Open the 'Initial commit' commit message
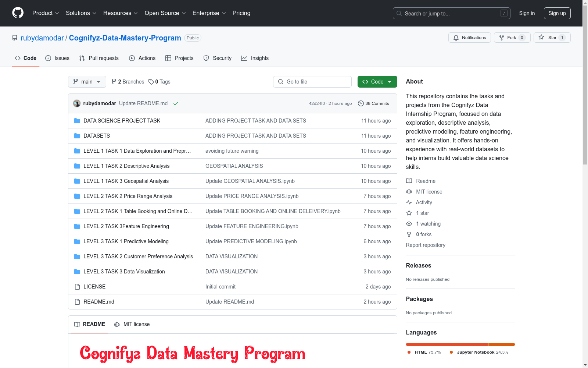This screenshot has width=588, height=368. [x=220, y=287]
